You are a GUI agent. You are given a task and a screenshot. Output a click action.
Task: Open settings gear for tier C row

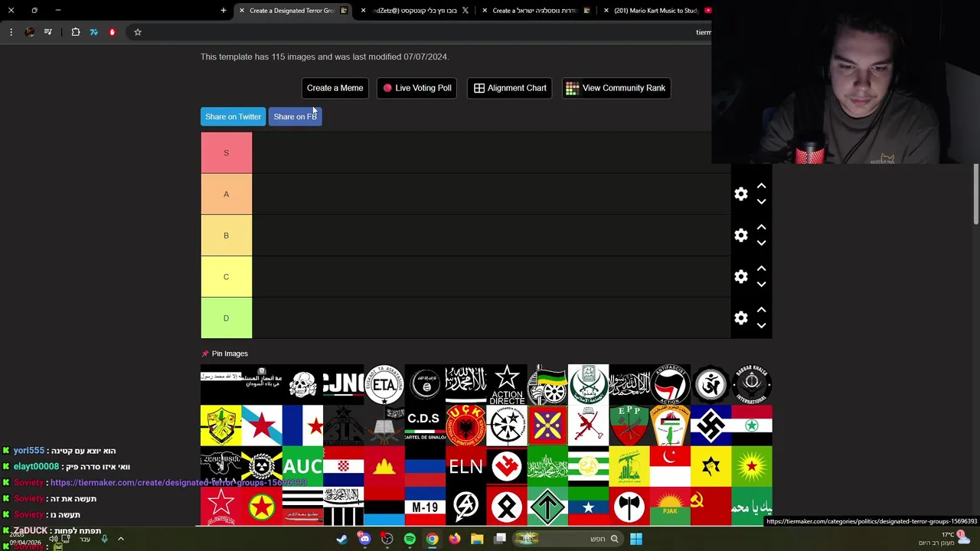(x=740, y=277)
